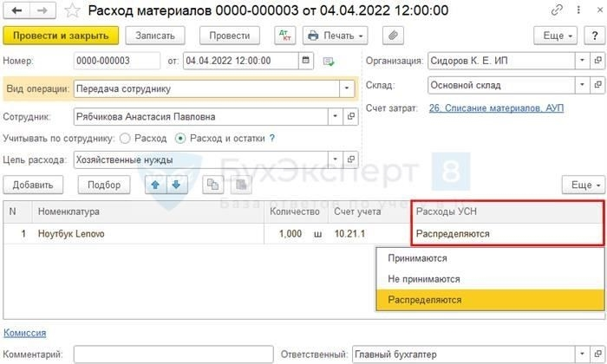Copy link to document icon

(x=557, y=10)
